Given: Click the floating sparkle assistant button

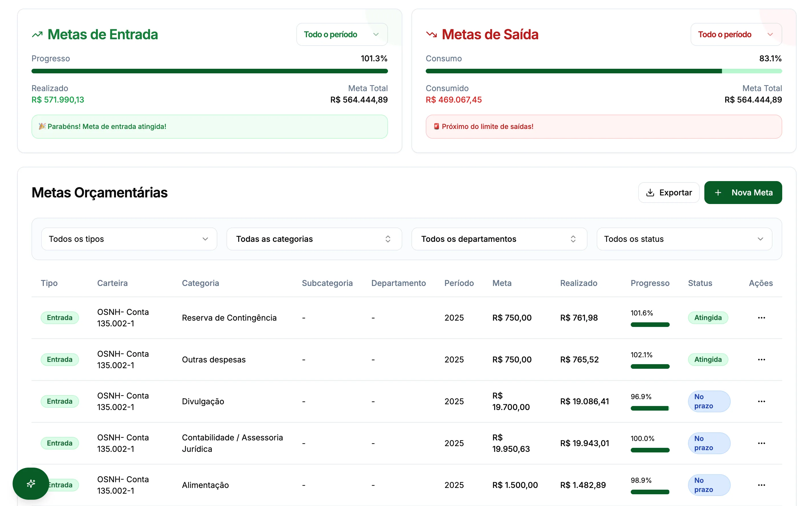Looking at the screenshot, I should pos(31,483).
